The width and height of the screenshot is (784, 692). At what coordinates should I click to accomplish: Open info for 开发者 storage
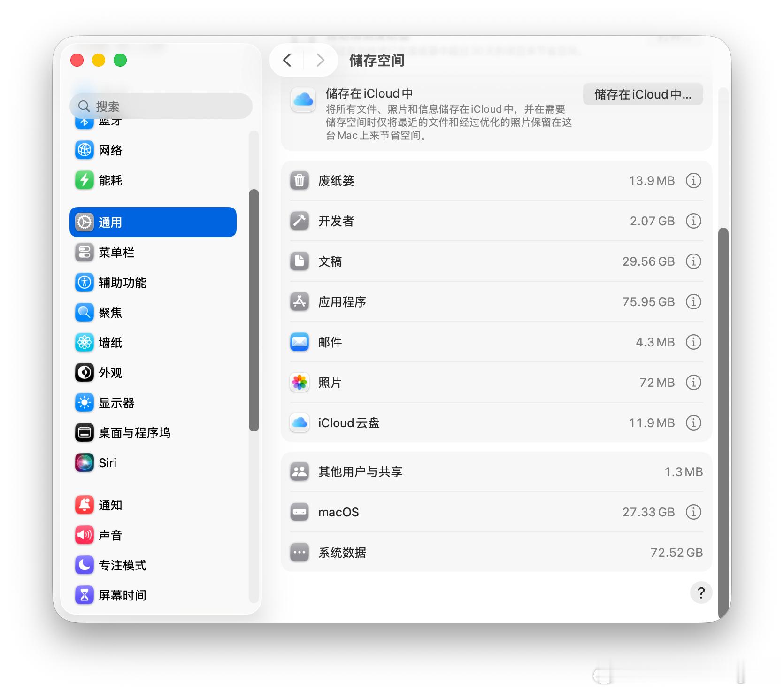[x=693, y=221]
